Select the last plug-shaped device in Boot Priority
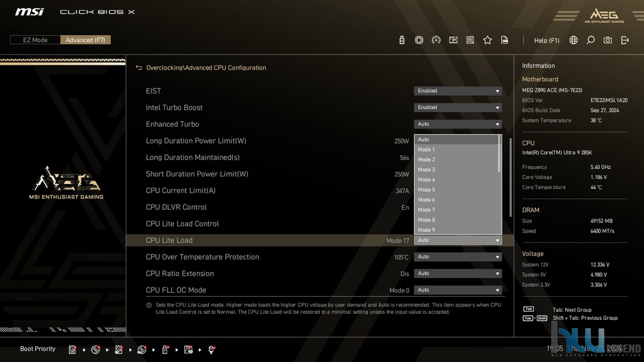This screenshot has width=644, height=362. coord(211,349)
